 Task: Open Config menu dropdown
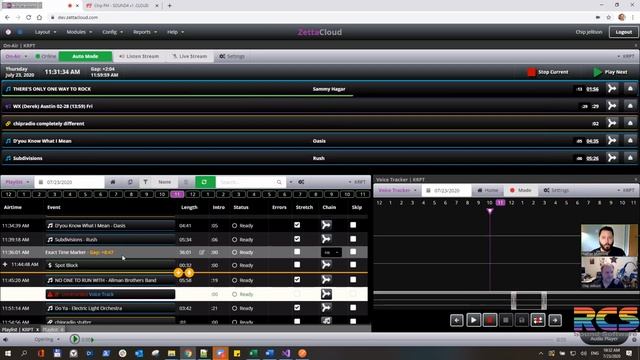pos(112,32)
